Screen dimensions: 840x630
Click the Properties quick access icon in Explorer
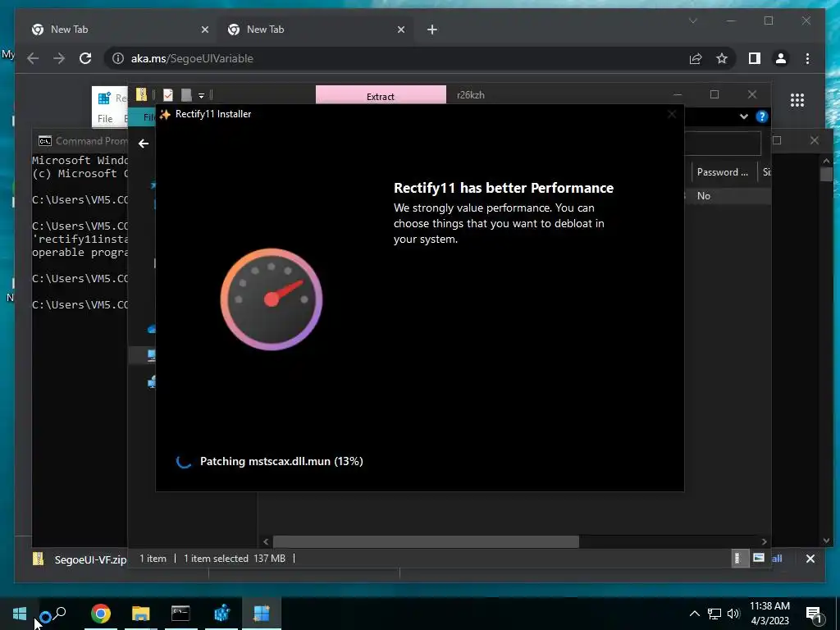tap(168, 95)
